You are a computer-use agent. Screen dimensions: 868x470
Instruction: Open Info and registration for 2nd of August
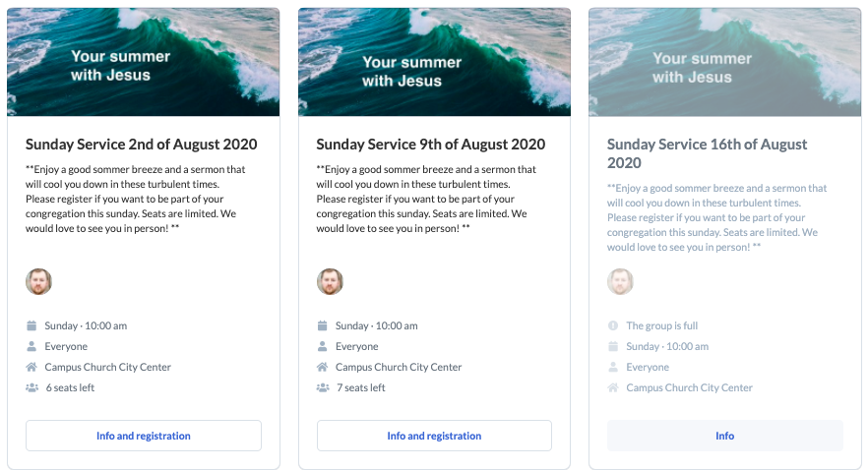[x=144, y=436]
